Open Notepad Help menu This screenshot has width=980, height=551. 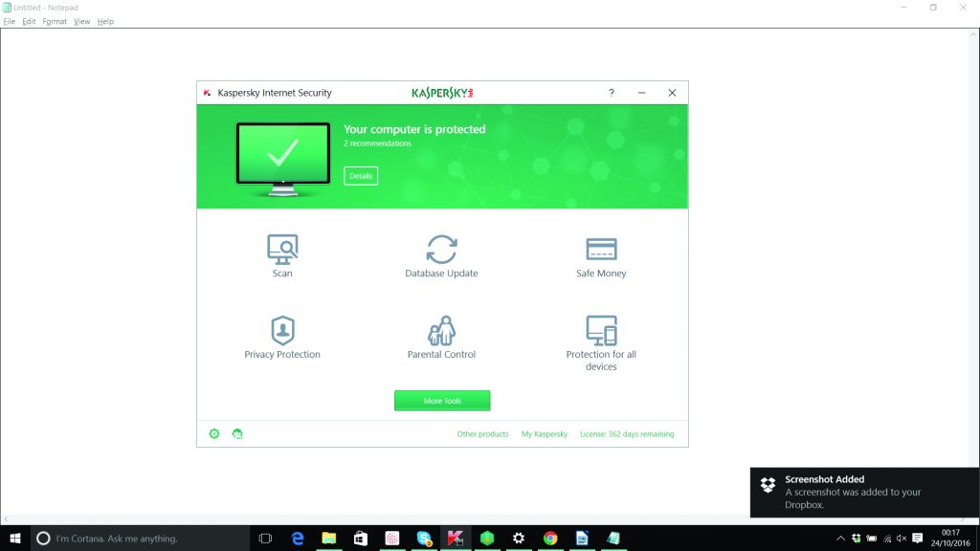(x=105, y=21)
